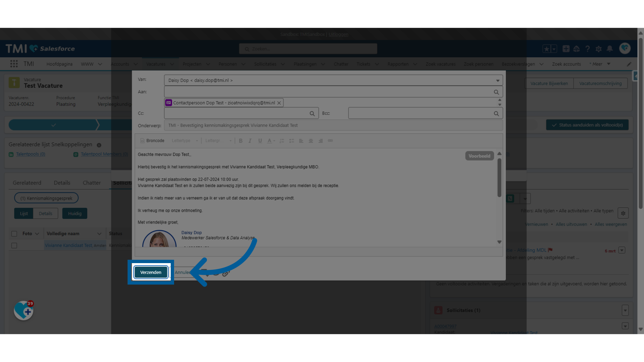Click the email body scrollbar thumb

(x=499, y=178)
